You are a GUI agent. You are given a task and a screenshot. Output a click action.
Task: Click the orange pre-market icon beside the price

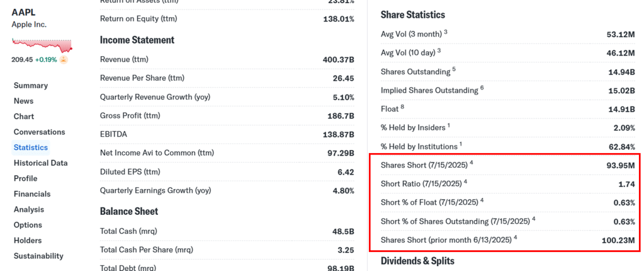coord(64,59)
